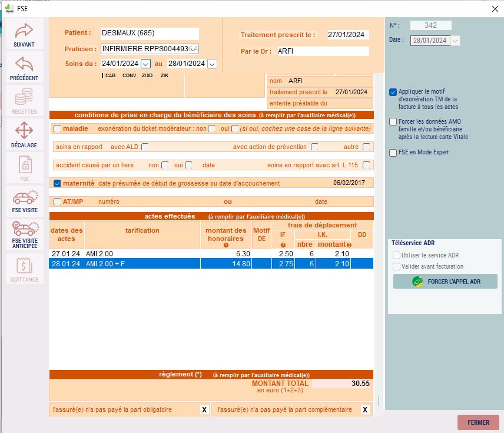Click the N° field showing 342
Image resolution: width=504 pixels, height=433 pixels.
[431, 25]
